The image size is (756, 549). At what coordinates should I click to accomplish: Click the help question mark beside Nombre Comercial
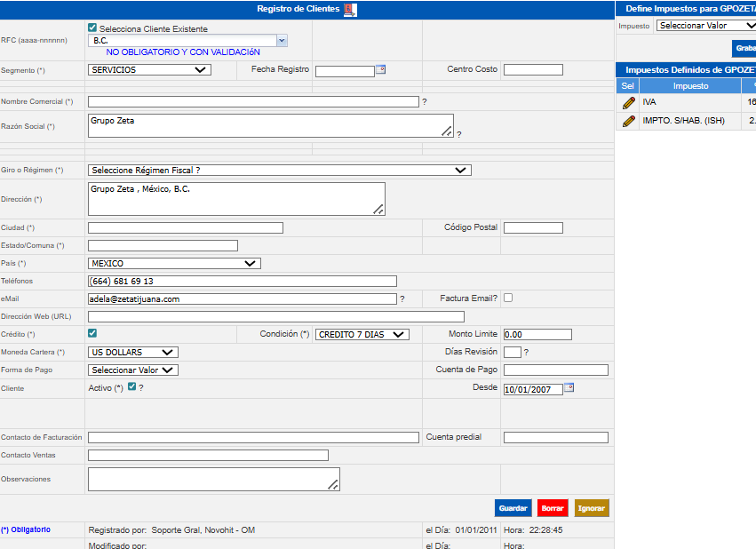coord(425,102)
